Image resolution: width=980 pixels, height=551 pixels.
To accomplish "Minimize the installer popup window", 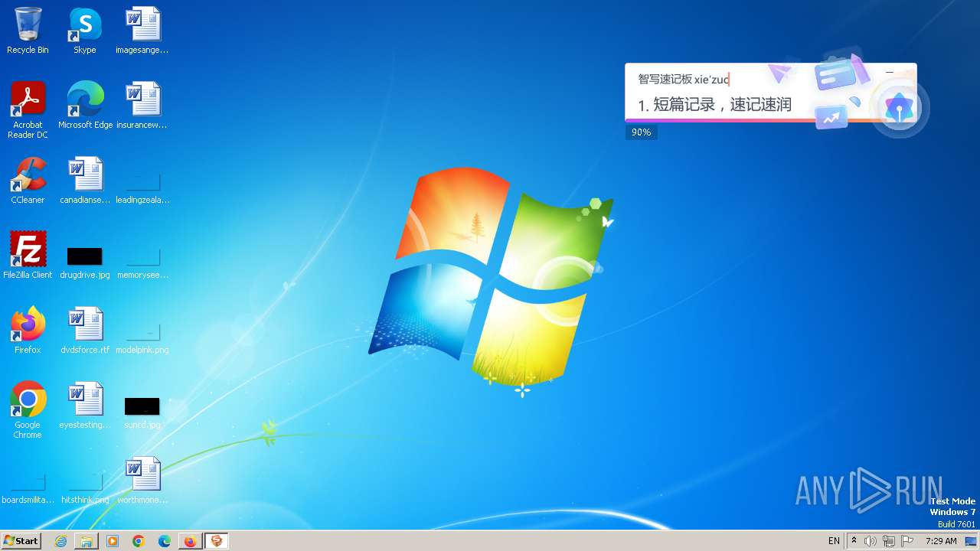I will pos(890,72).
